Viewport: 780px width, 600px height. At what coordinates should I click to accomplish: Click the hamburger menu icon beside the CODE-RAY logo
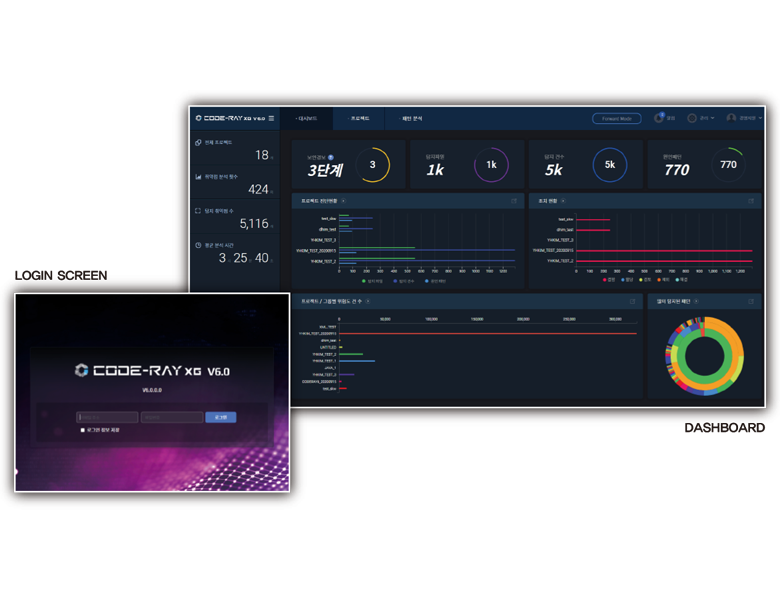(x=271, y=118)
